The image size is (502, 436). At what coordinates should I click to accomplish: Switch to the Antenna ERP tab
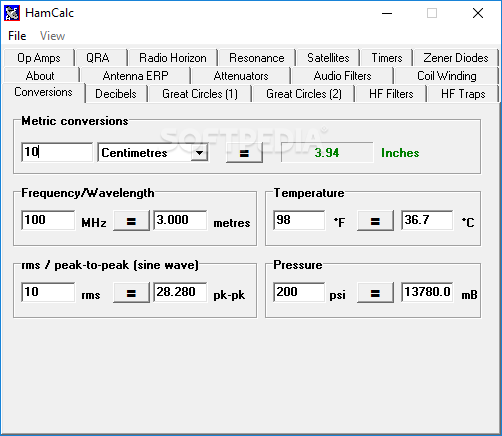coord(135,76)
